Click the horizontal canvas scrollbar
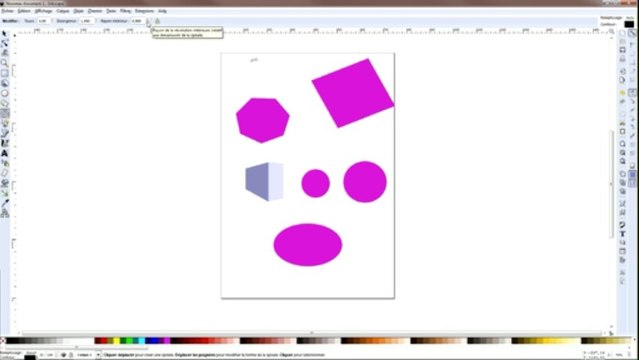Image resolution: width=639 pixels, height=360 pixels. tap(312, 333)
